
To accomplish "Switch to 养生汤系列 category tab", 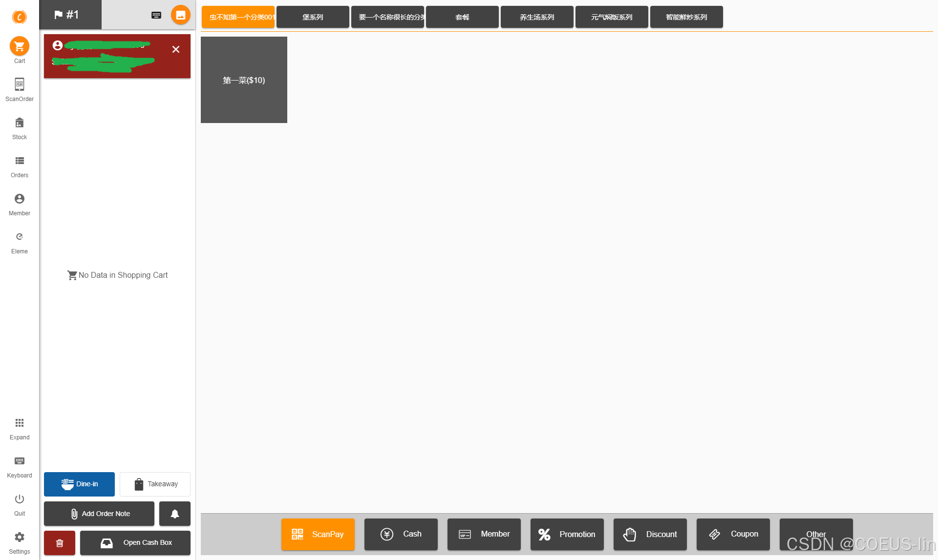I will [537, 17].
